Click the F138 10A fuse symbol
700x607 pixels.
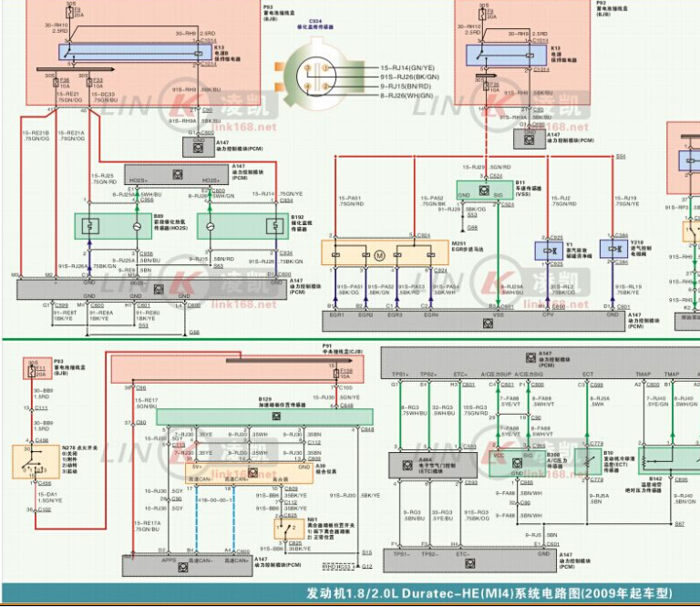pos(336,374)
